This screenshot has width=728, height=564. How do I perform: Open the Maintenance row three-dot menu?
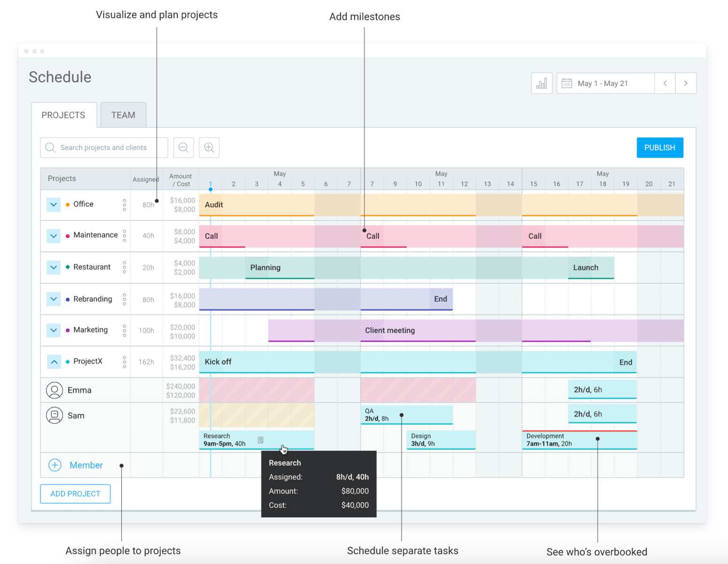(124, 235)
